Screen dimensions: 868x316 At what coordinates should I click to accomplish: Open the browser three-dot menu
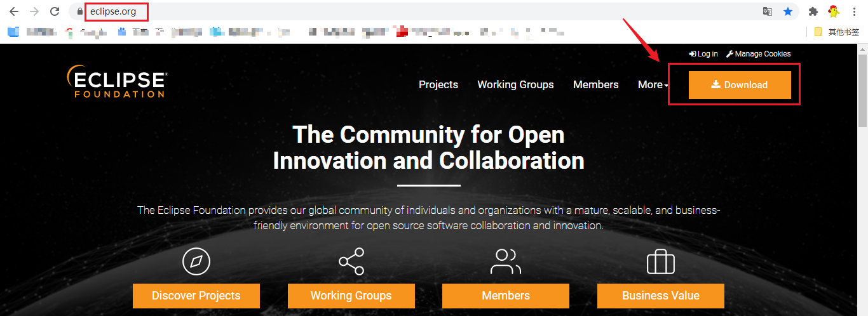pos(855,11)
